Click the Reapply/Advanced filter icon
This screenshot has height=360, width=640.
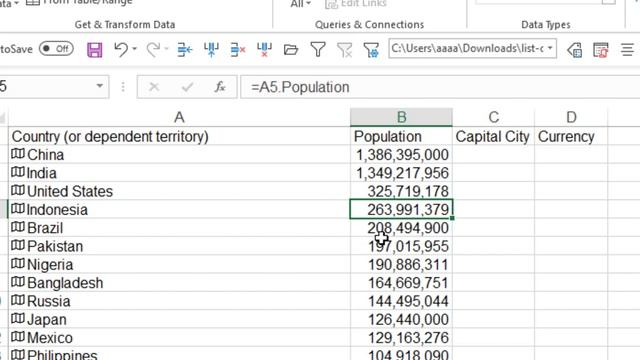(x=371, y=50)
